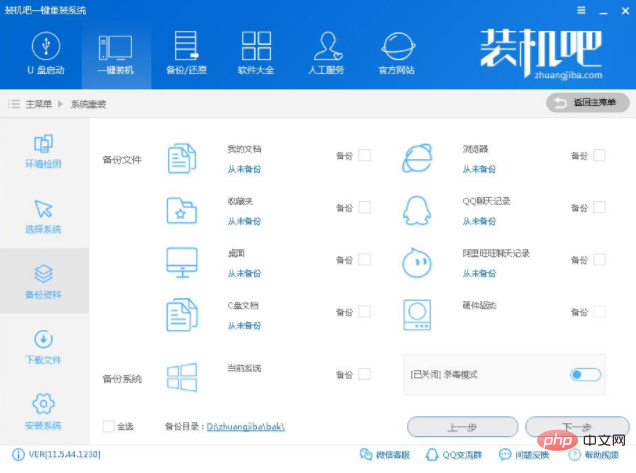
Task: Check backup box for 硬件驱动
Action: tap(599, 312)
